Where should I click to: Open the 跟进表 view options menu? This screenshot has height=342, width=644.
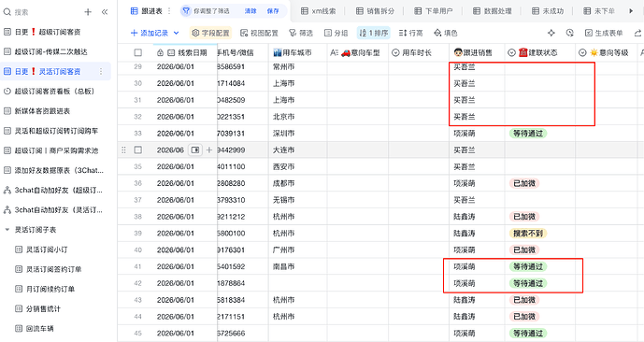point(169,11)
